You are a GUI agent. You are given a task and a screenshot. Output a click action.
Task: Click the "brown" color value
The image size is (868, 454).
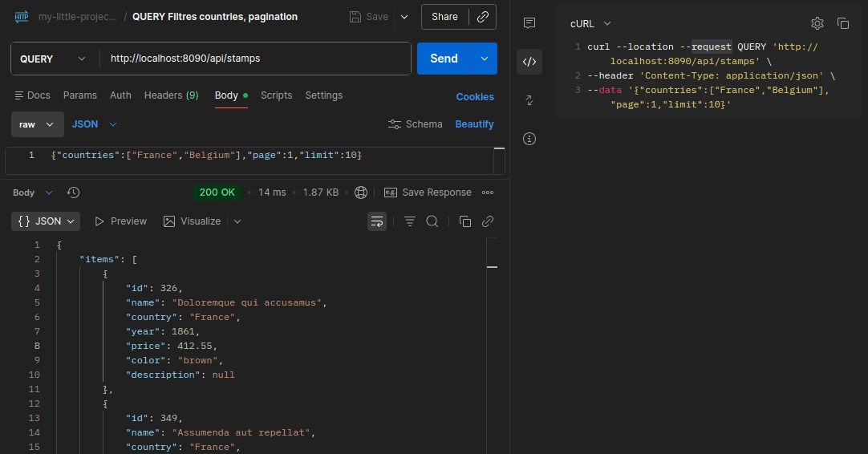tap(197, 360)
